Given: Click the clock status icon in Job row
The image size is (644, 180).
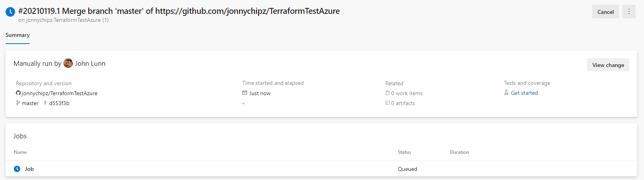Looking at the screenshot, I should pos(17,169).
